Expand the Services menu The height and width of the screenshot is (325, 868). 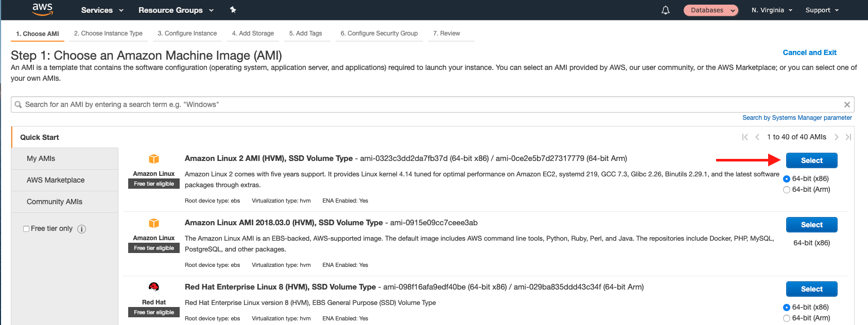(102, 10)
